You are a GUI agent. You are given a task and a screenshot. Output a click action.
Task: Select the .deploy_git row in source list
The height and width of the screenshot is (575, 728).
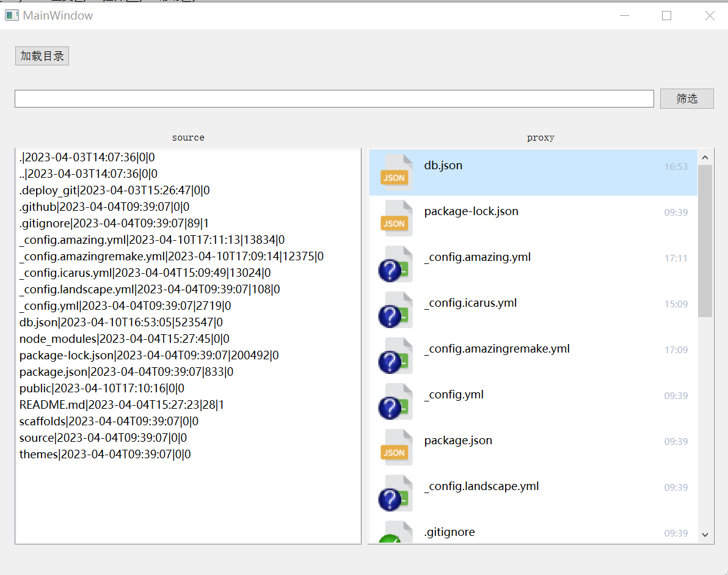(188, 191)
